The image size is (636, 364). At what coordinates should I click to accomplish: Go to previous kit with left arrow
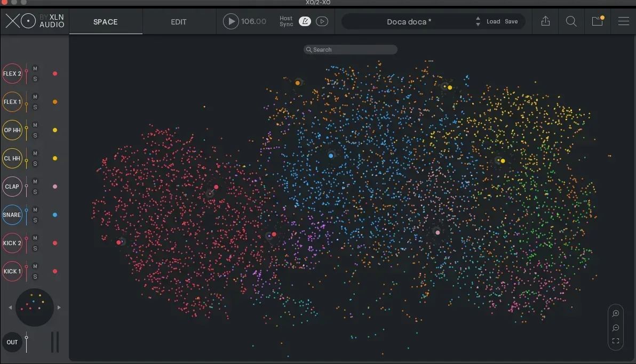(10, 308)
